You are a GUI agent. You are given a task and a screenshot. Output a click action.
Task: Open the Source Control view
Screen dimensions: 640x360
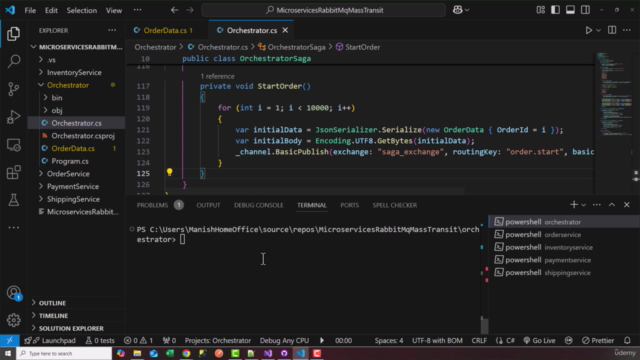point(13,89)
